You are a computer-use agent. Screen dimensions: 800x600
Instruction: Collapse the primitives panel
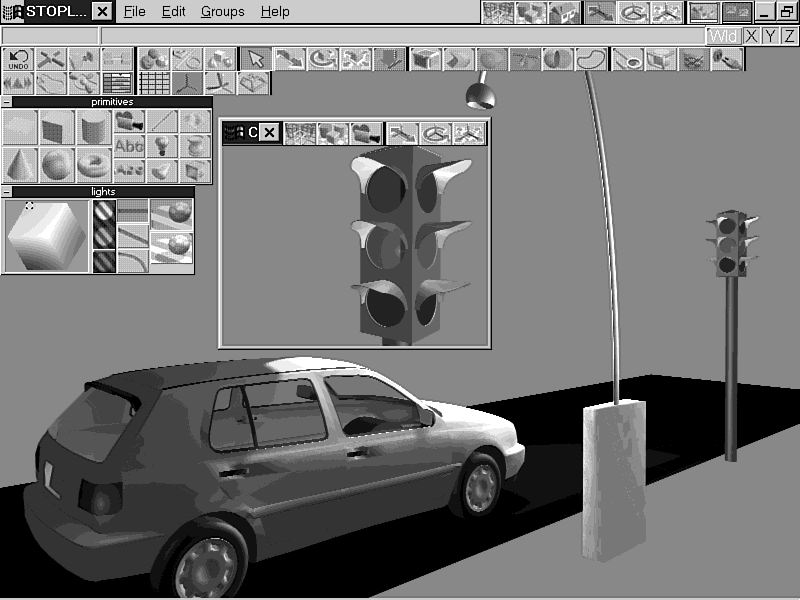click(6, 102)
